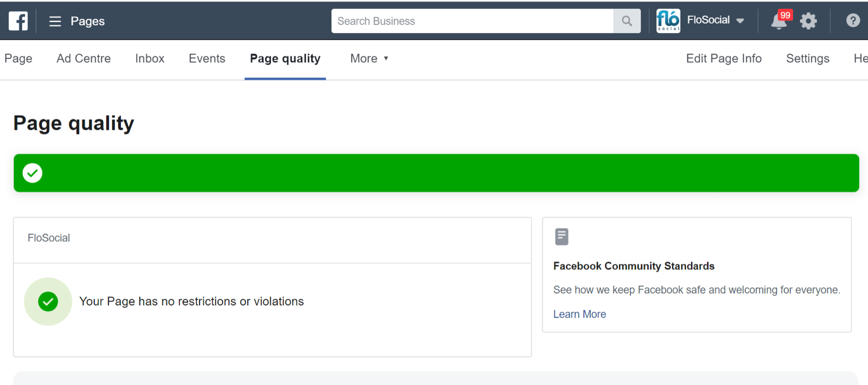
Task: Switch to the Ad Centre tab
Action: pos(84,59)
